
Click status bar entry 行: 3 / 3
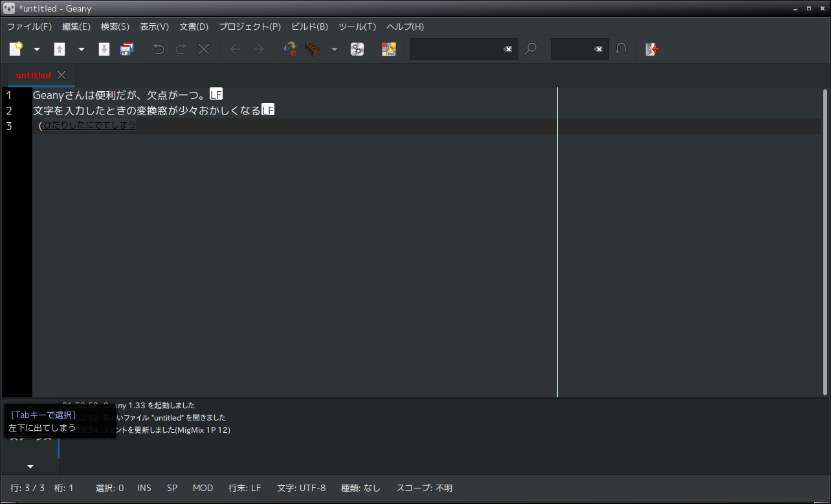(x=28, y=488)
